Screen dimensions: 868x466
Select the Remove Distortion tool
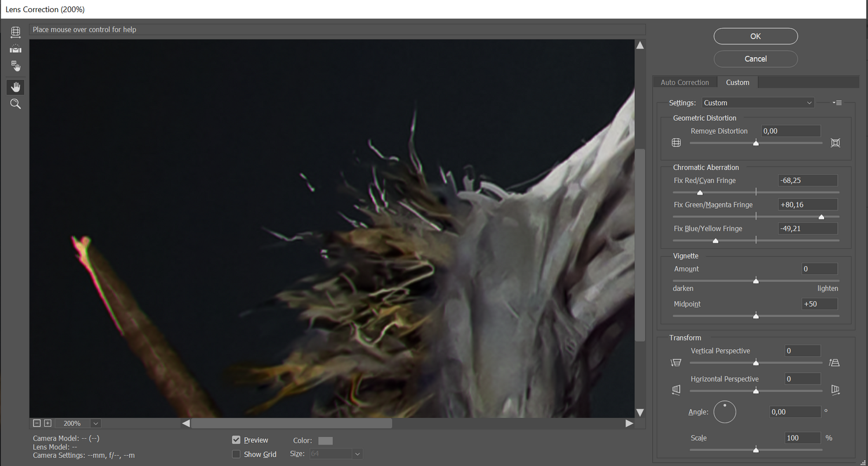tap(16, 32)
